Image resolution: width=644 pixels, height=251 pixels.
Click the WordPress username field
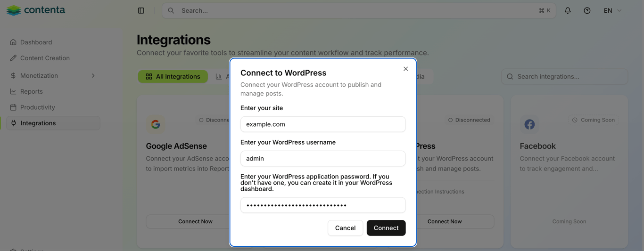323,159
